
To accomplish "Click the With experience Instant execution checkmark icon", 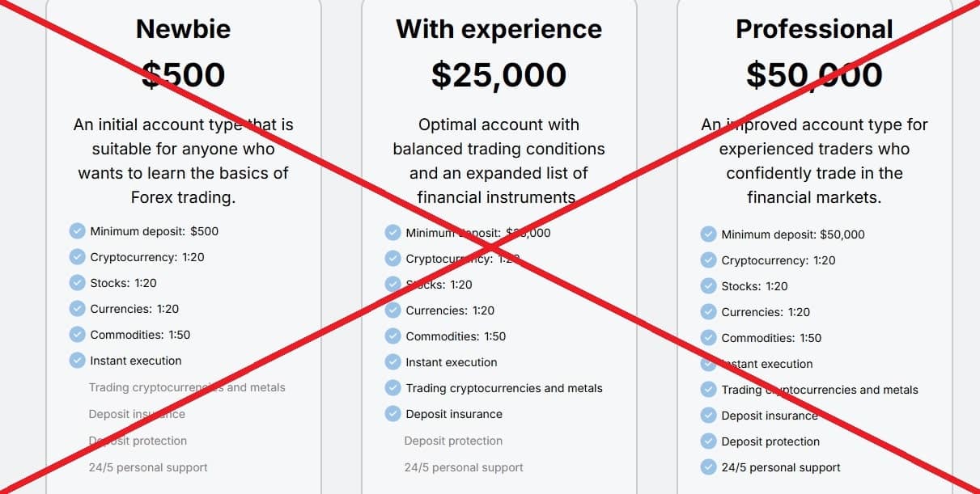I will [x=392, y=362].
